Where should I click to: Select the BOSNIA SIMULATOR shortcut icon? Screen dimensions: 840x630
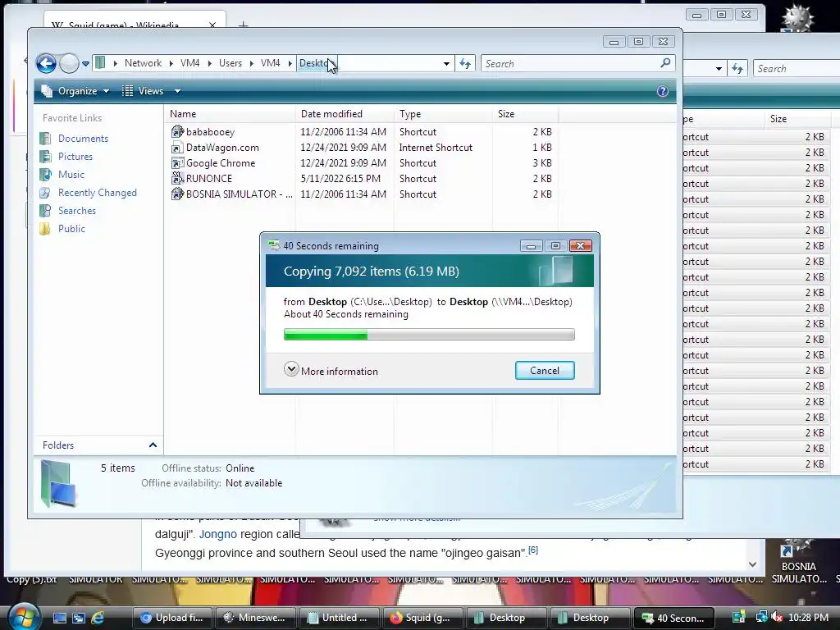[177, 194]
